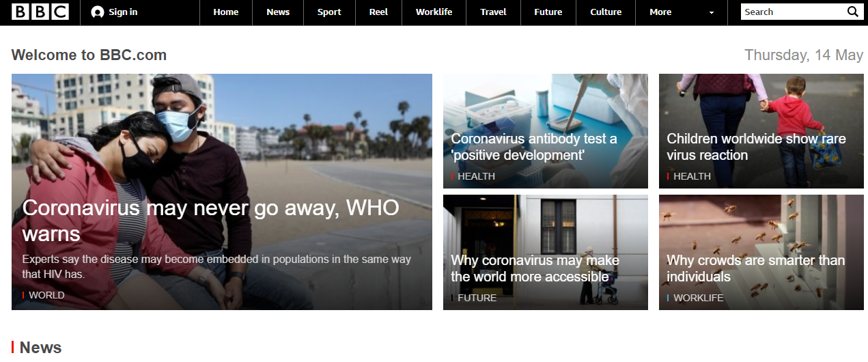Click the Home navigation item

226,12
